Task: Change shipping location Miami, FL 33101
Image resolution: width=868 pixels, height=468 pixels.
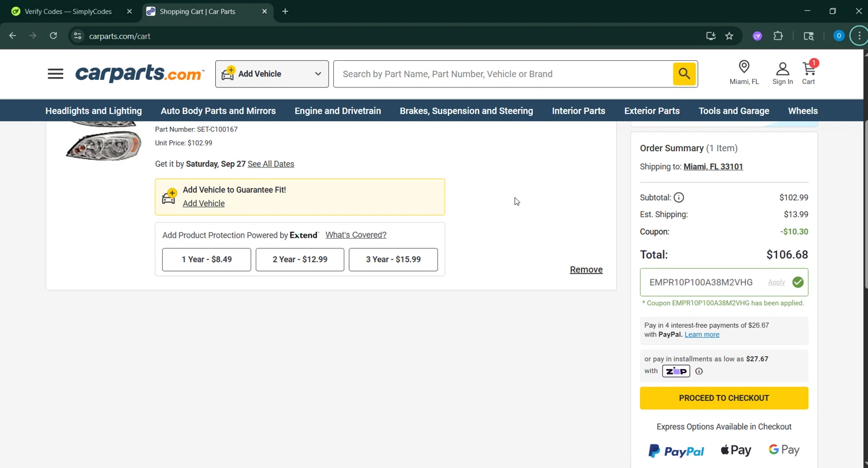Action: click(x=713, y=166)
